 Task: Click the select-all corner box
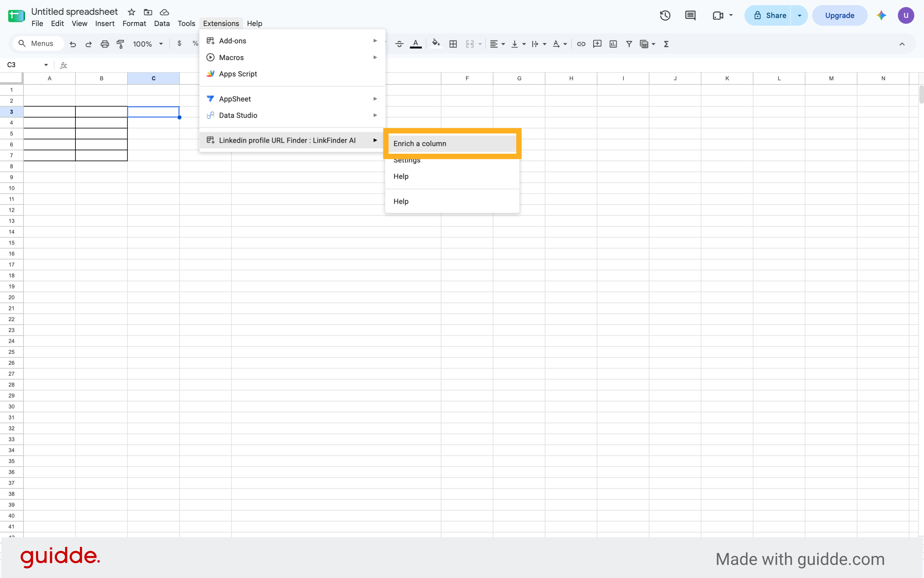pos(12,78)
